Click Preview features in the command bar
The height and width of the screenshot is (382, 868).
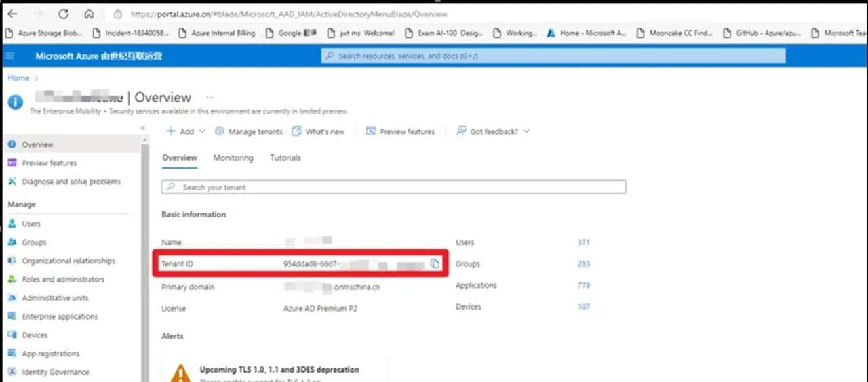400,131
